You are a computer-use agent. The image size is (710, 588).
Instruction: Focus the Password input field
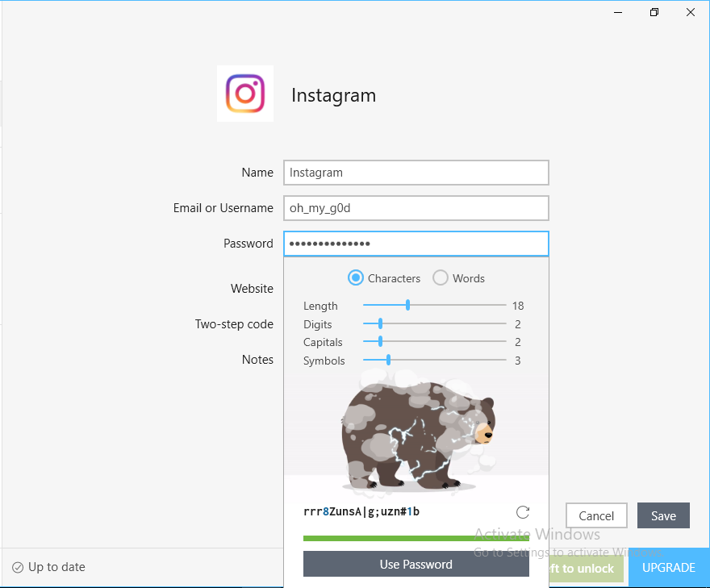416,244
